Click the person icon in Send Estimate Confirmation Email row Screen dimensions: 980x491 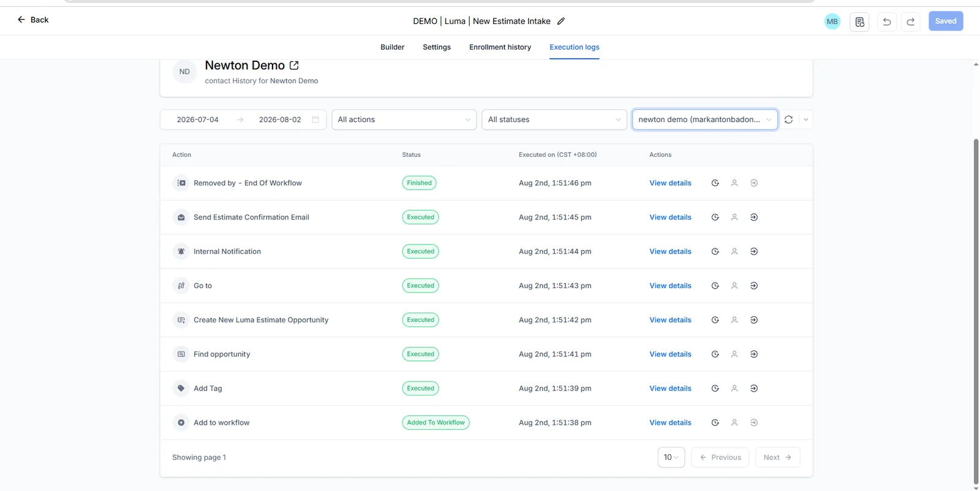(734, 217)
